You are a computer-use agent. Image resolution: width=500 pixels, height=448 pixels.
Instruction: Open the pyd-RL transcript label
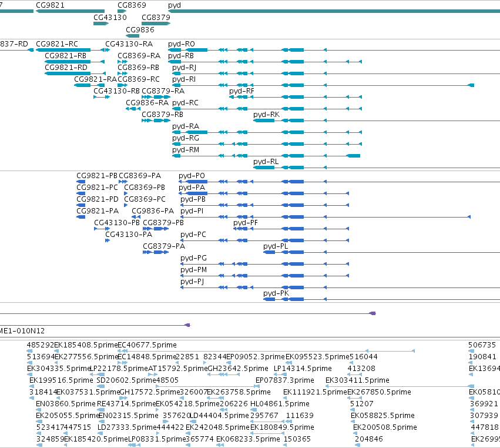click(266, 162)
